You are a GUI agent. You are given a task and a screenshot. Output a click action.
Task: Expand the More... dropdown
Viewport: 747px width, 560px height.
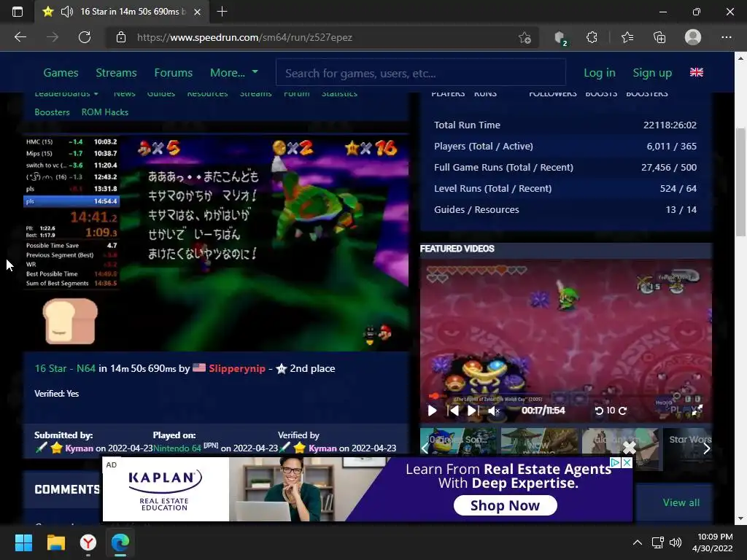click(234, 73)
